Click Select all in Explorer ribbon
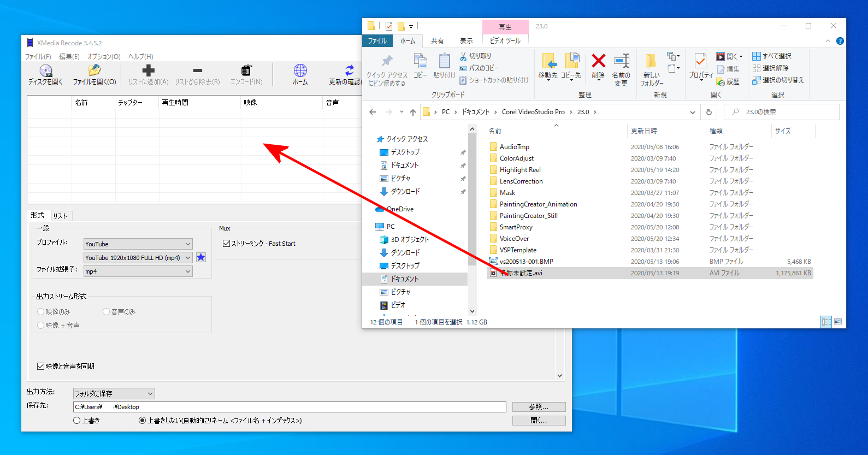 point(771,56)
